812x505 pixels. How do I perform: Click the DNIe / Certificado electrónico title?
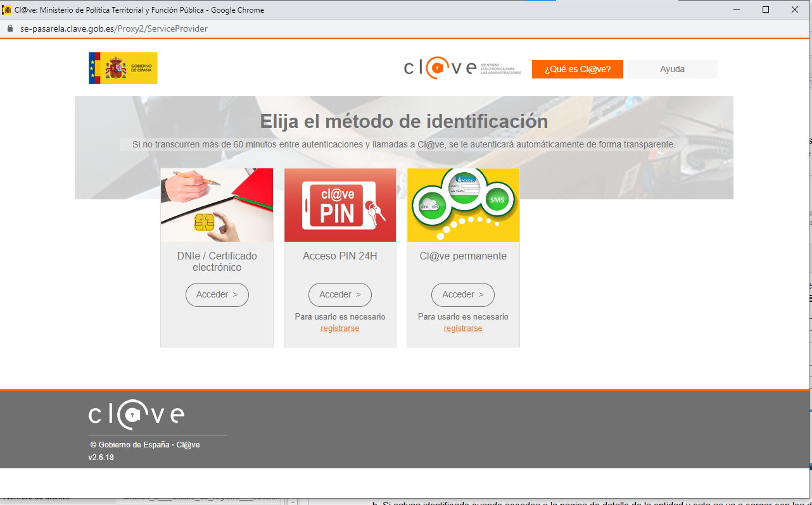[217, 262]
